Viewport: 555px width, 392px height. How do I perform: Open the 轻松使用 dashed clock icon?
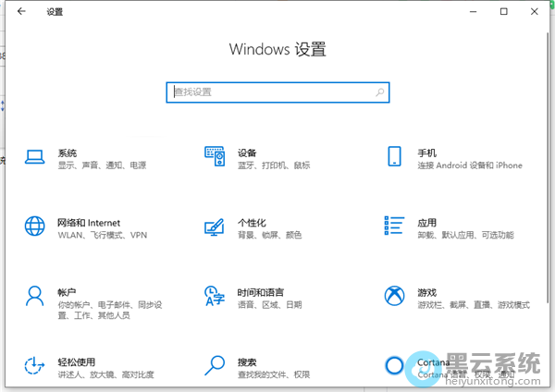34,365
